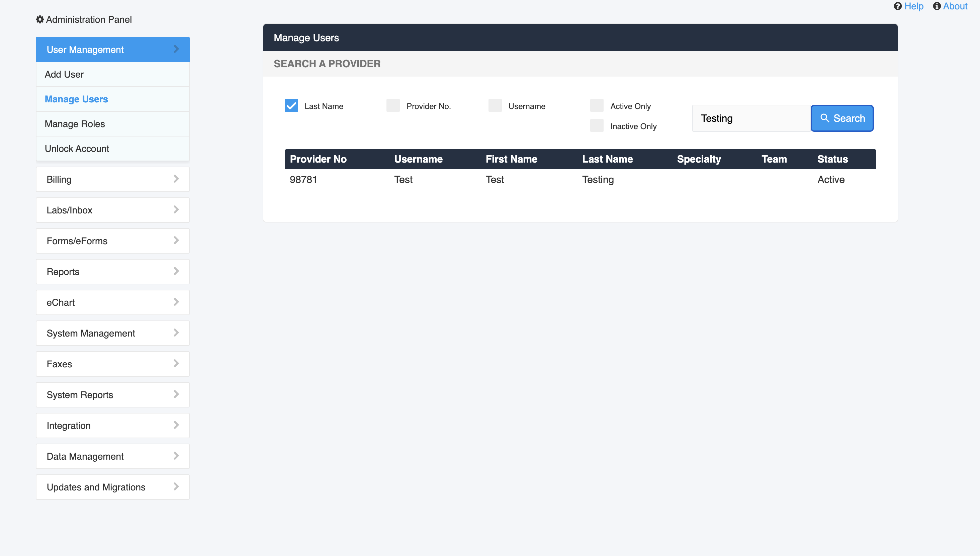The width and height of the screenshot is (980, 556).
Task: Click the System Reports menu label
Action: pos(80,395)
